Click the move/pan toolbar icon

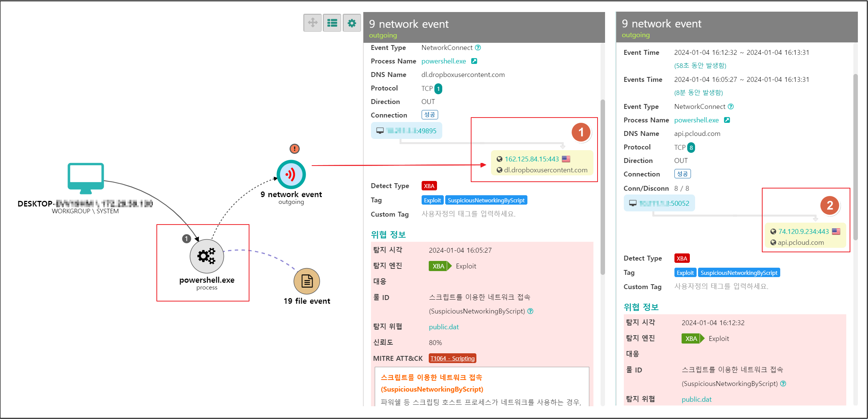(312, 23)
